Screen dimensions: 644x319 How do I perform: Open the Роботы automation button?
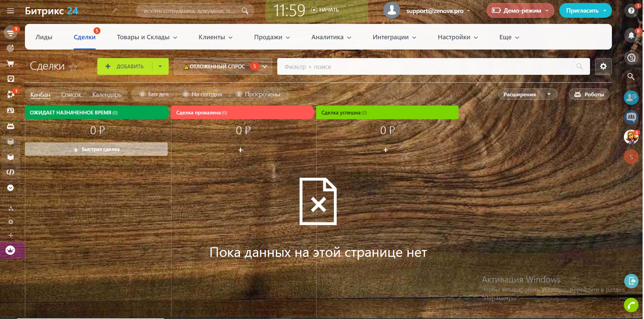[x=589, y=94]
